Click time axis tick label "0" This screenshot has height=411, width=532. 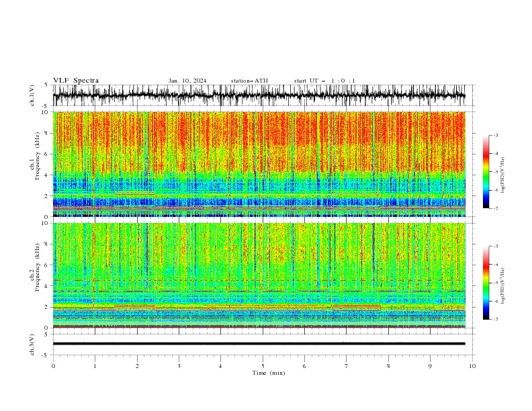(53, 366)
